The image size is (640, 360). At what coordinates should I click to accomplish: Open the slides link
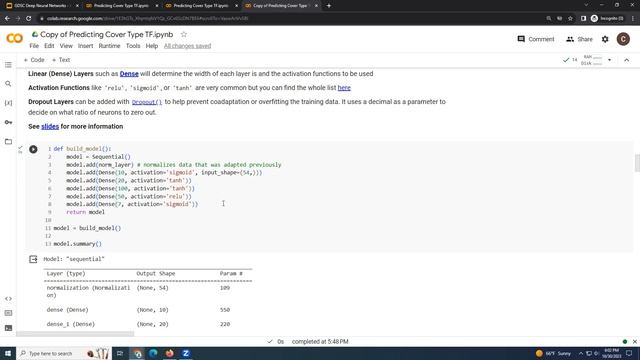50,127
